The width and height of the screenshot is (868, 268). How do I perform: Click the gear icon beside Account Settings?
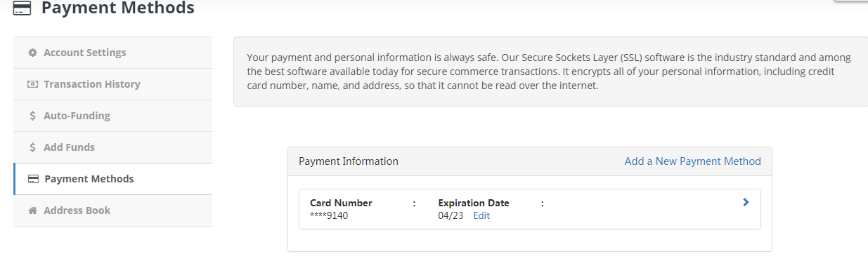pos(32,53)
